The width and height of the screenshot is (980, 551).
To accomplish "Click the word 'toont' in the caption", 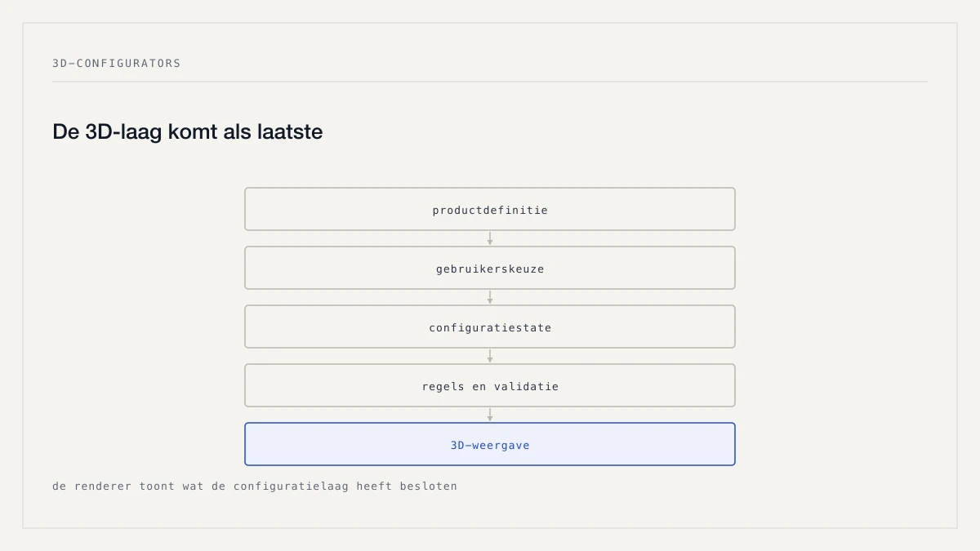I will pos(158,486).
